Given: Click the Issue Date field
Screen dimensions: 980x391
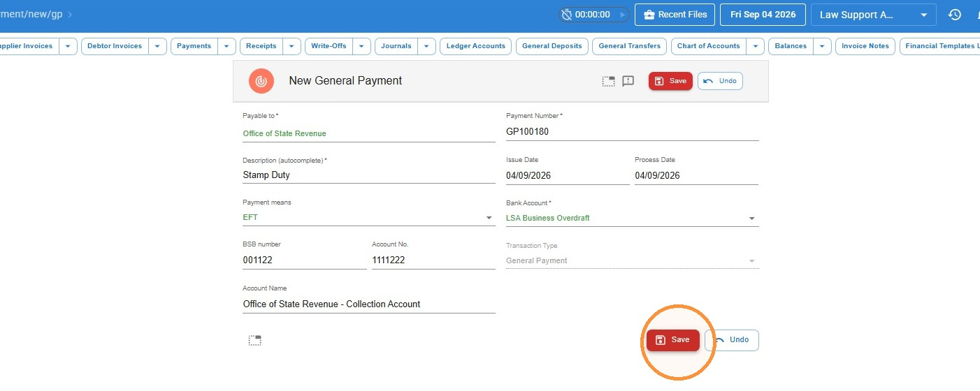Looking at the screenshot, I should click(x=568, y=176).
